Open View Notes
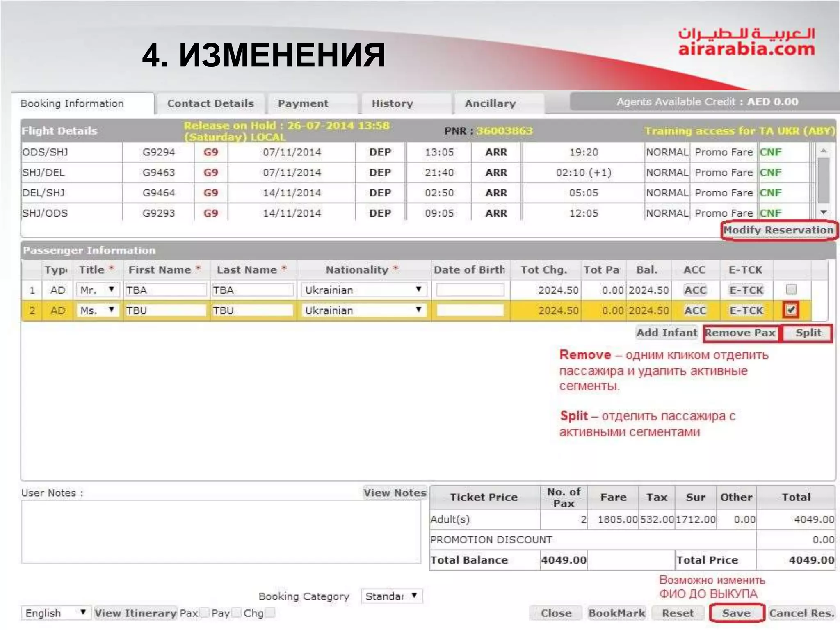Image resolution: width=840 pixels, height=630 pixels. coord(395,493)
